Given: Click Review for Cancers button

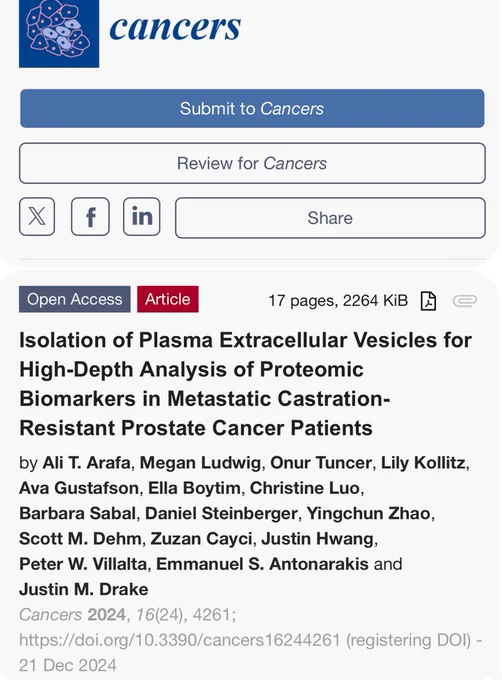Looking at the screenshot, I should (252, 163).
